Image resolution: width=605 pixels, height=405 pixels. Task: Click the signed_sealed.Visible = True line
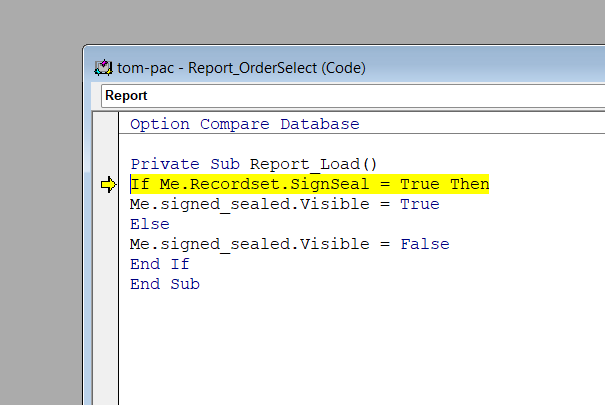284,204
